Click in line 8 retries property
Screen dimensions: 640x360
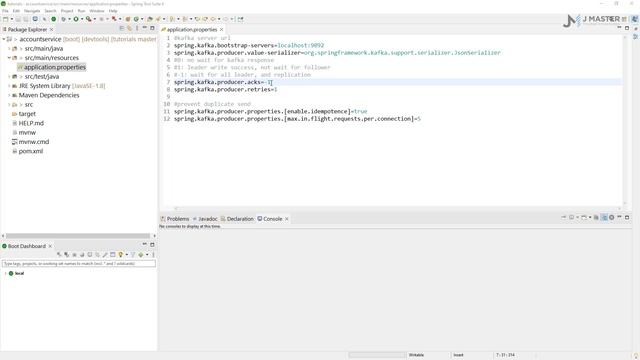(226, 89)
